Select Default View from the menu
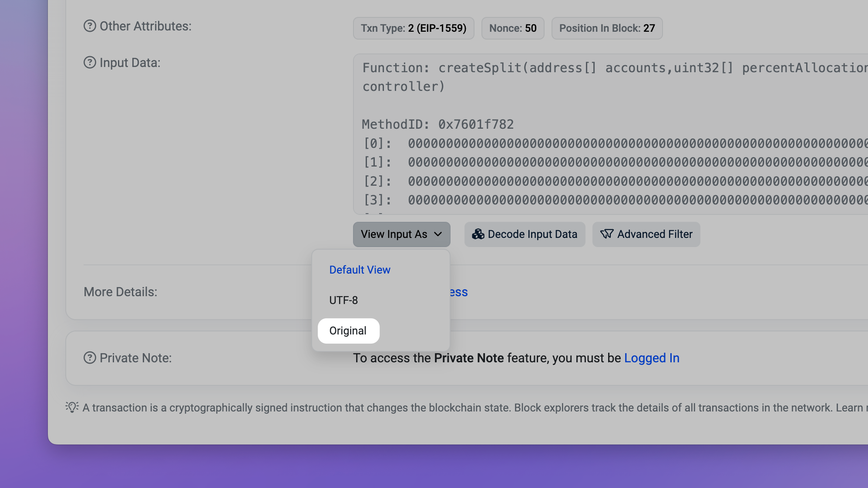 pos(360,270)
